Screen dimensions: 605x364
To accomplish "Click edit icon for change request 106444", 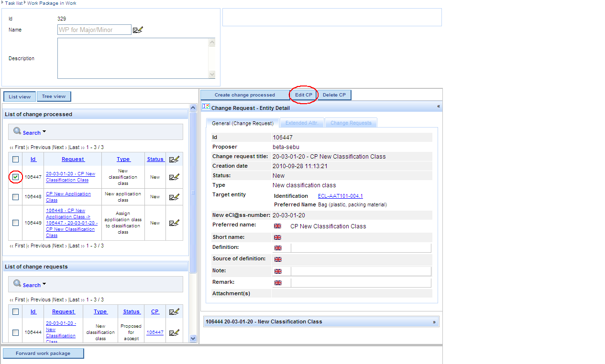I will point(174,332).
